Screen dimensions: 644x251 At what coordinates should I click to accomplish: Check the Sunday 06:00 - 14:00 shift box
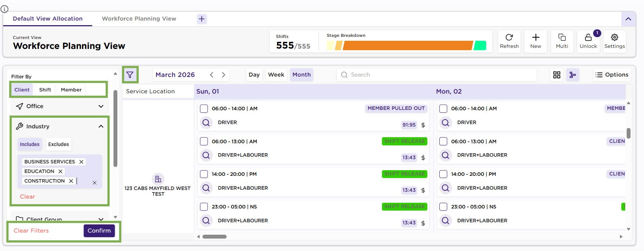pos(204,108)
